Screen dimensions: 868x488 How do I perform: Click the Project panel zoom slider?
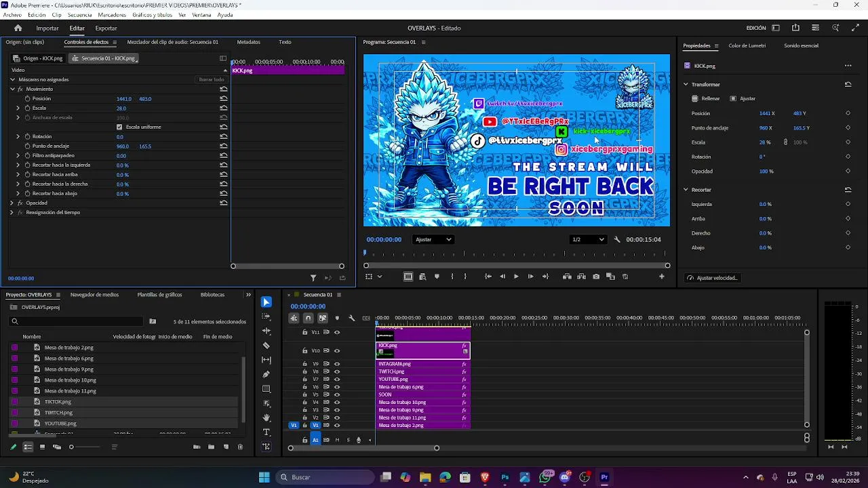85,447
